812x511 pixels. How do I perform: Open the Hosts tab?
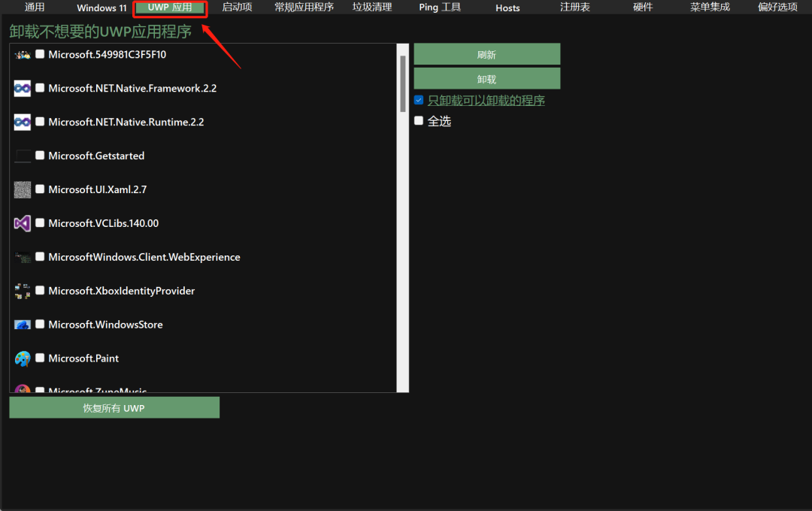pyautogui.click(x=507, y=8)
